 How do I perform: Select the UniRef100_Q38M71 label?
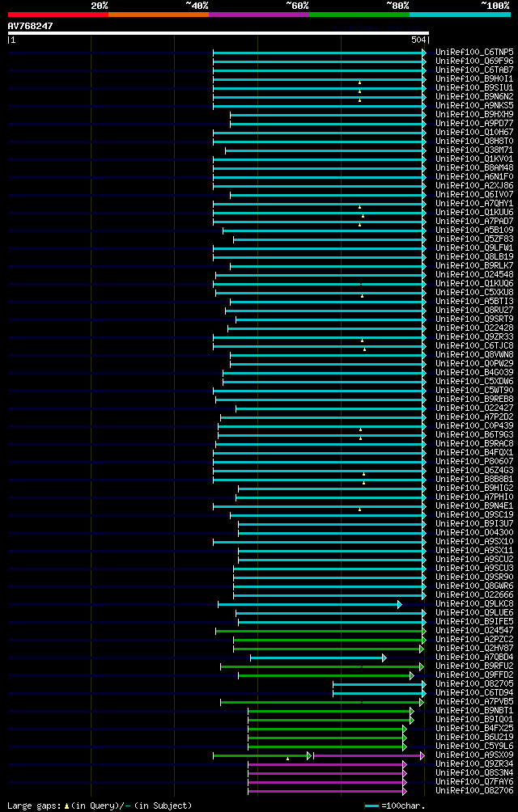(474, 150)
